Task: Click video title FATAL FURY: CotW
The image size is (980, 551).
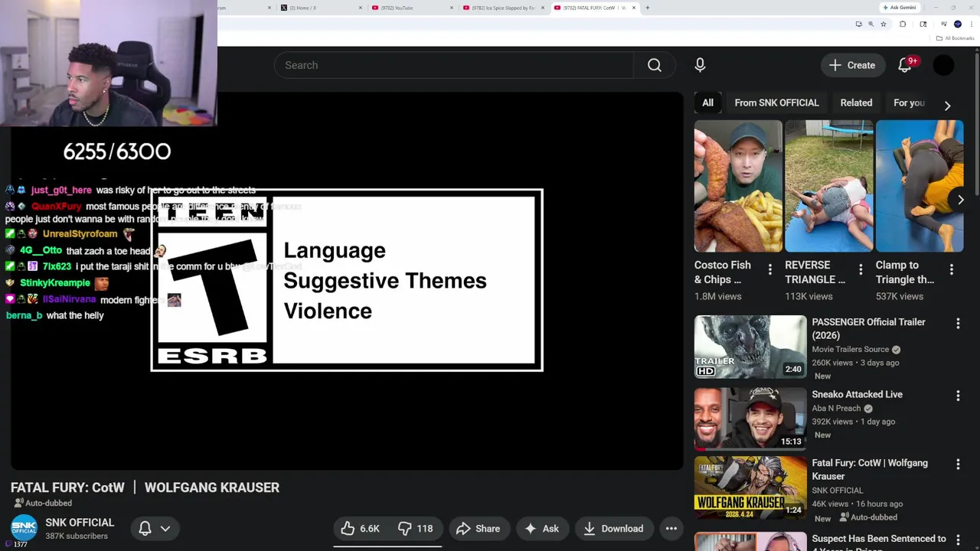Action: 145,487
